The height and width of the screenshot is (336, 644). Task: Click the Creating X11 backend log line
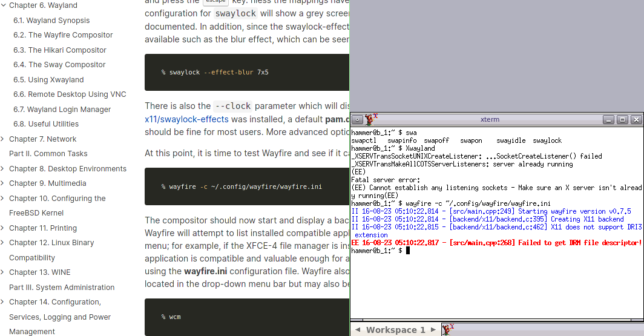point(487,219)
